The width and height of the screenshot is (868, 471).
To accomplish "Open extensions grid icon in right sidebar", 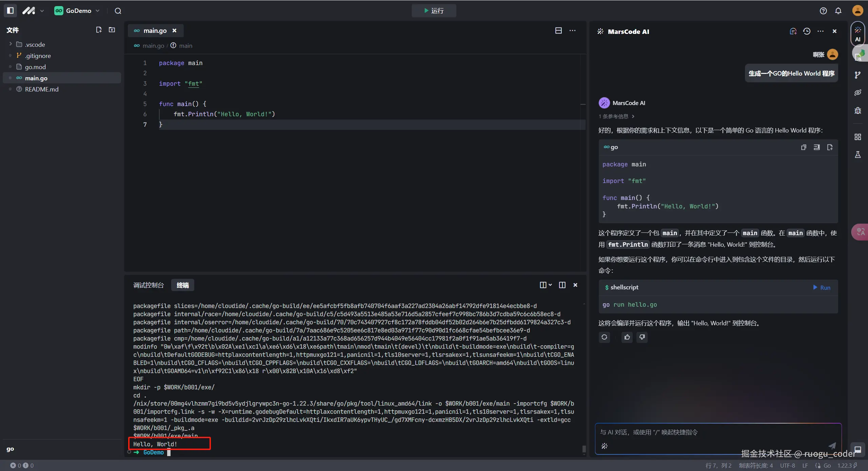I will click(x=857, y=137).
